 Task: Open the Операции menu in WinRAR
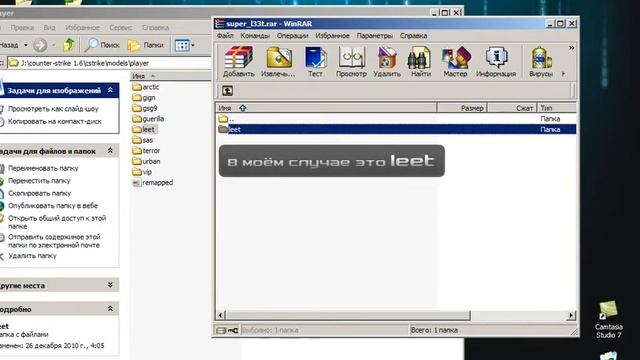(292, 36)
